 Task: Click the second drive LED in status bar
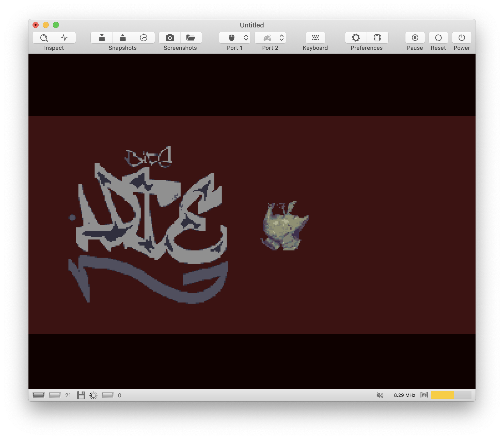(55, 395)
